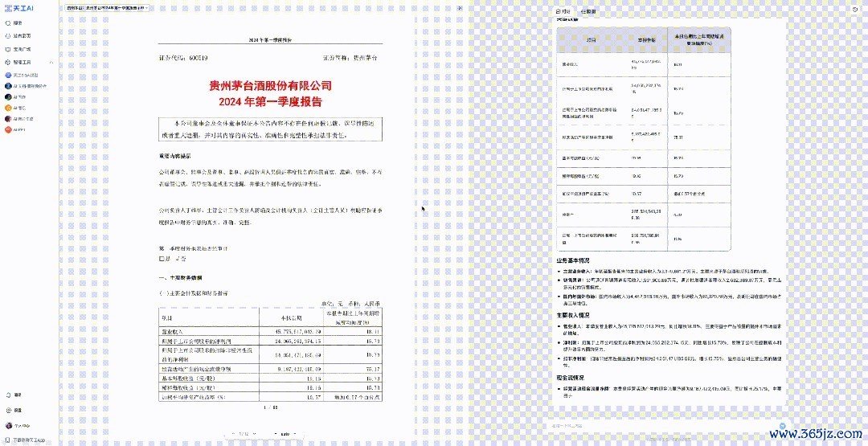This screenshot has height=446, width=868.
Task: Zoom out with the minus beside auto
Action: tap(276, 433)
